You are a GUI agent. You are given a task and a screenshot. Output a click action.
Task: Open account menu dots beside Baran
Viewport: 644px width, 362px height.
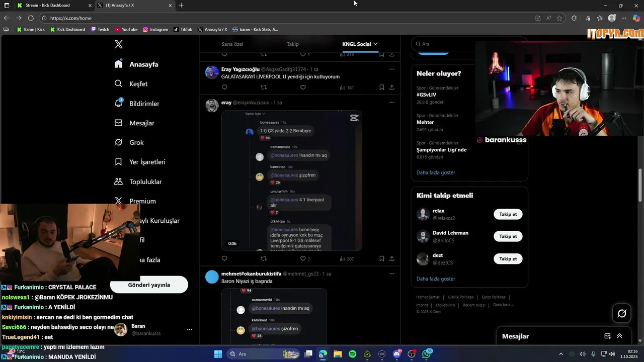click(190, 330)
